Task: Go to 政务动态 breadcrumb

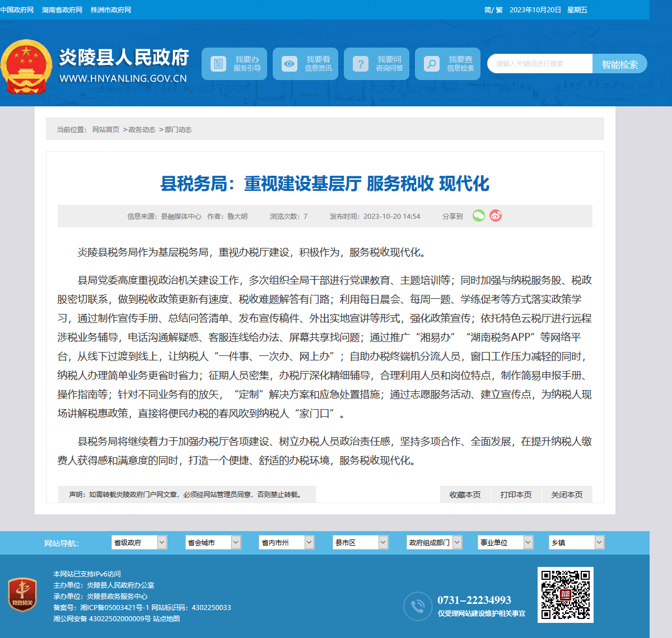Action: (142, 129)
